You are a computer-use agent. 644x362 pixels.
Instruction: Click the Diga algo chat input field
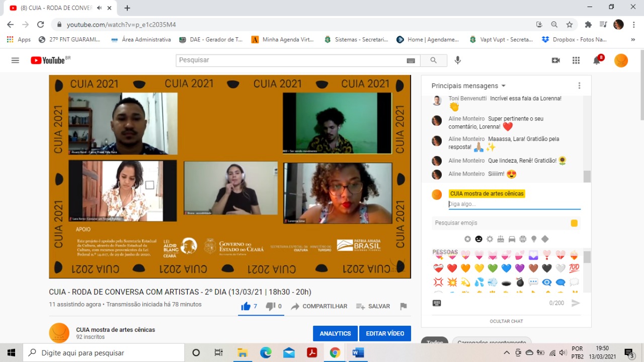(513, 204)
